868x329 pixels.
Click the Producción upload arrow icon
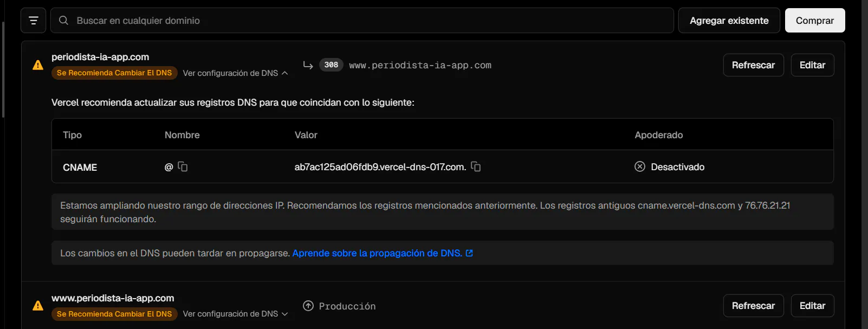point(308,306)
